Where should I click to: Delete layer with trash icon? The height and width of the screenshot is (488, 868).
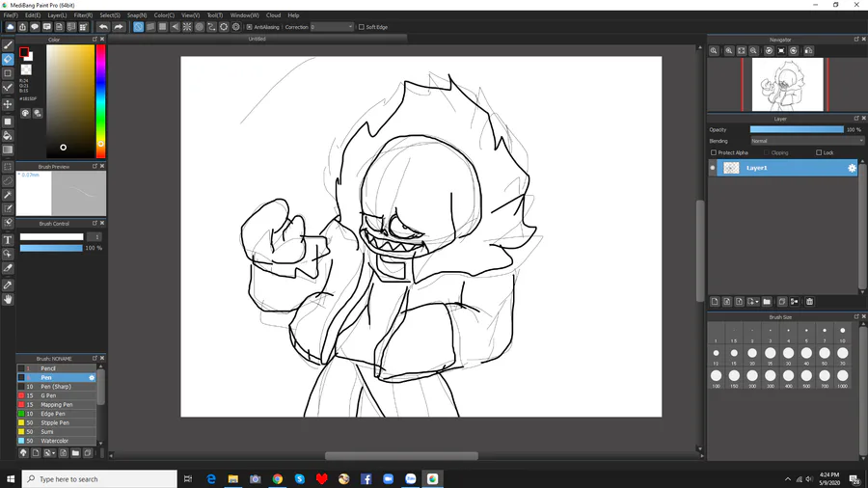(809, 302)
